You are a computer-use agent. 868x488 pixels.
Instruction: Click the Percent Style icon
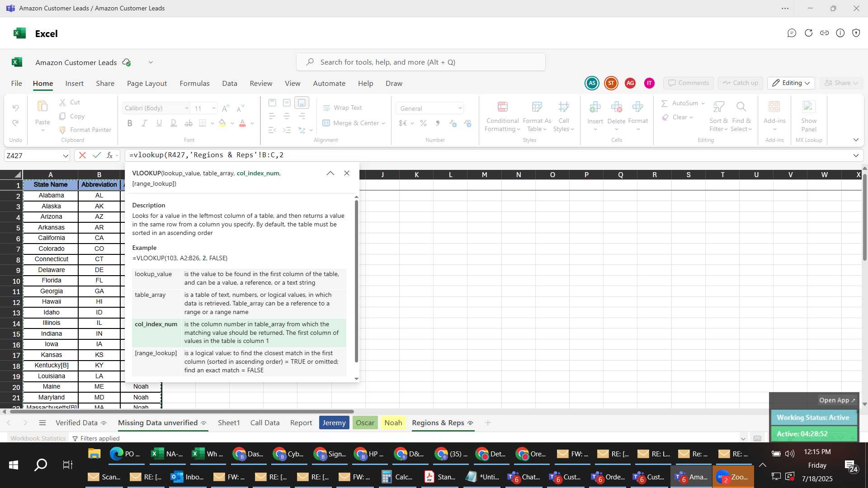423,123
